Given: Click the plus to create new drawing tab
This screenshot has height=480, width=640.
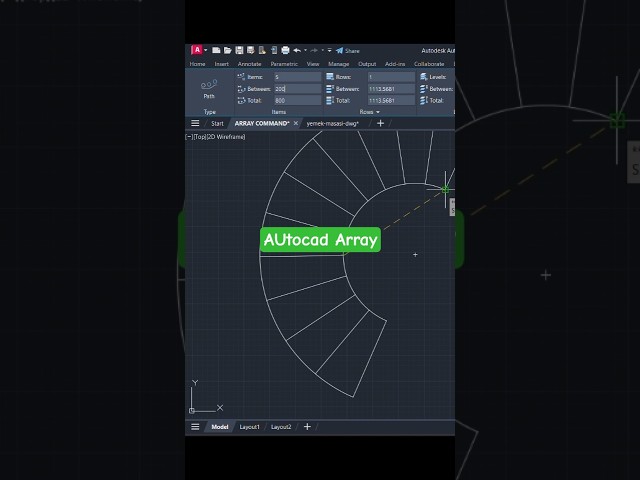Looking at the screenshot, I should pyautogui.click(x=380, y=123).
